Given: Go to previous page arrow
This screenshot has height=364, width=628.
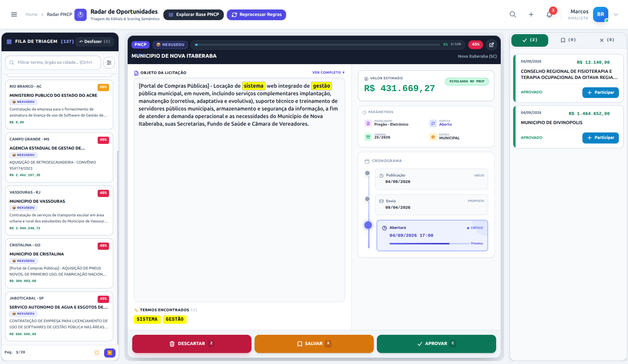Looking at the screenshot, I should click(x=97, y=353).
